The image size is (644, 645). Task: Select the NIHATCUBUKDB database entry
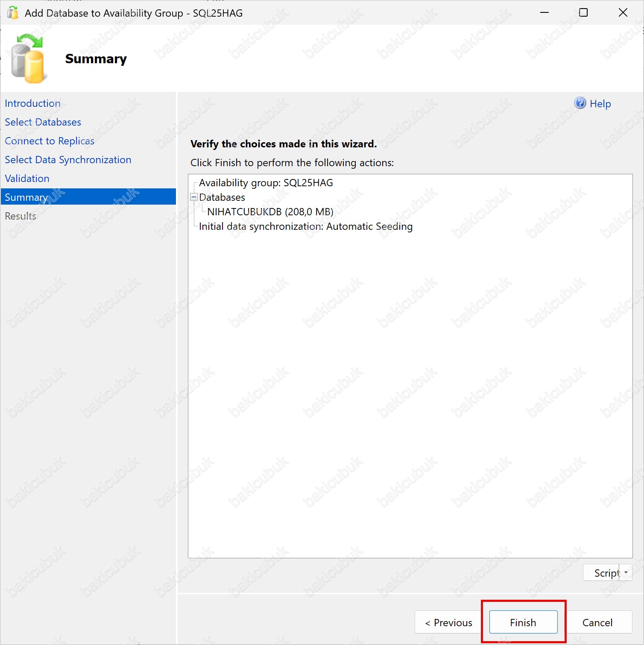(x=270, y=212)
